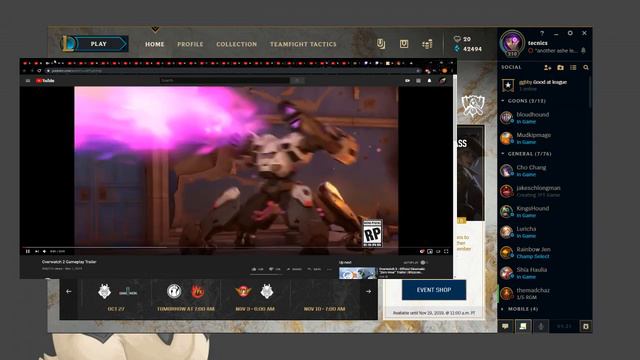This screenshot has width=640, height=360.
Task: Go to the TEAMFIGHT TACTICS tab
Action: pos(303,44)
